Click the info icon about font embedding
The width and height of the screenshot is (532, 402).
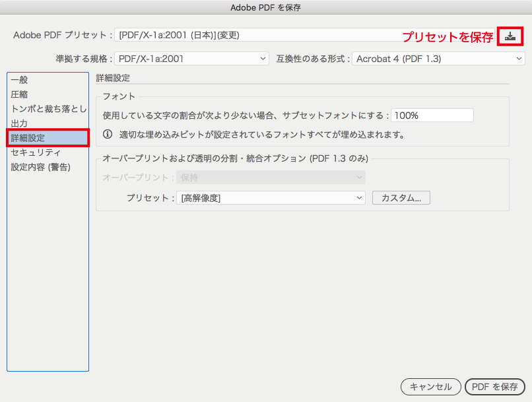coord(108,134)
